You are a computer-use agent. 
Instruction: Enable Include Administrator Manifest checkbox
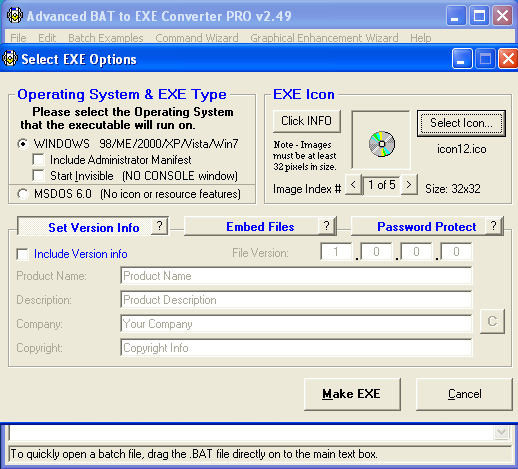tap(39, 159)
